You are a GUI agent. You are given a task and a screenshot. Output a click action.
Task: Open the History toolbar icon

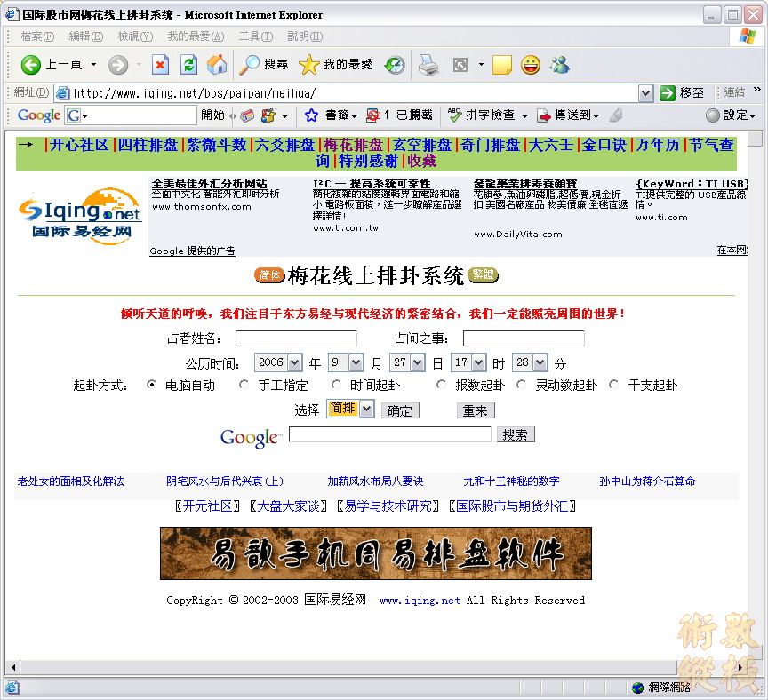click(x=395, y=65)
